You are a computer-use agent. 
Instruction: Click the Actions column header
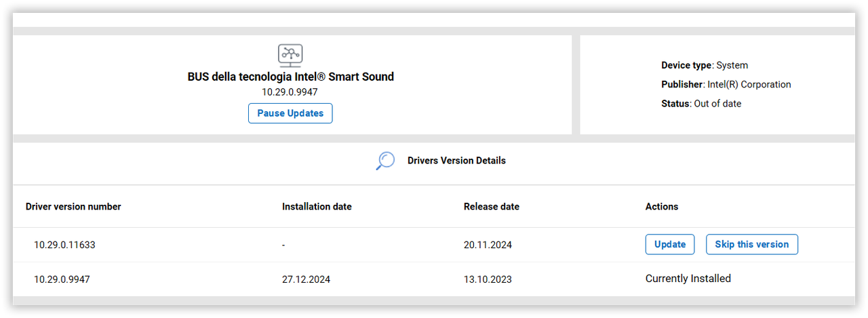[x=662, y=207]
